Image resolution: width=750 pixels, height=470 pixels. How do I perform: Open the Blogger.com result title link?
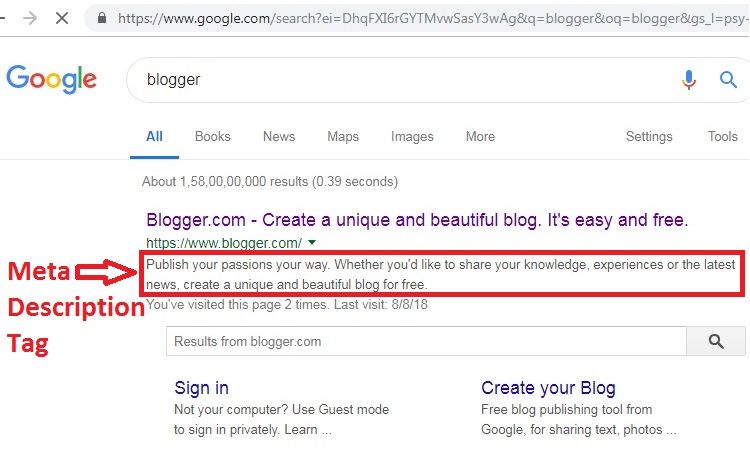point(417,220)
